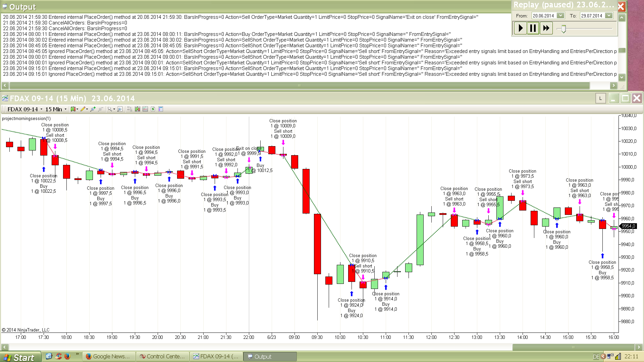
Task: Open the cursor type pointer tool
Action: coord(110,109)
